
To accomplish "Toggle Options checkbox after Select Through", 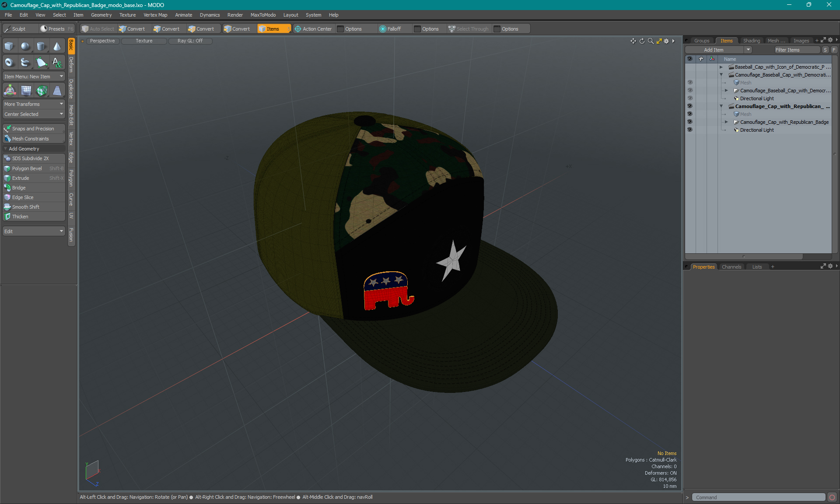I will tap(497, 29).
